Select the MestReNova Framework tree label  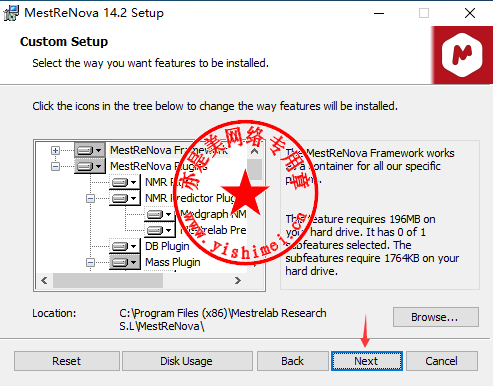pos(169,150)
